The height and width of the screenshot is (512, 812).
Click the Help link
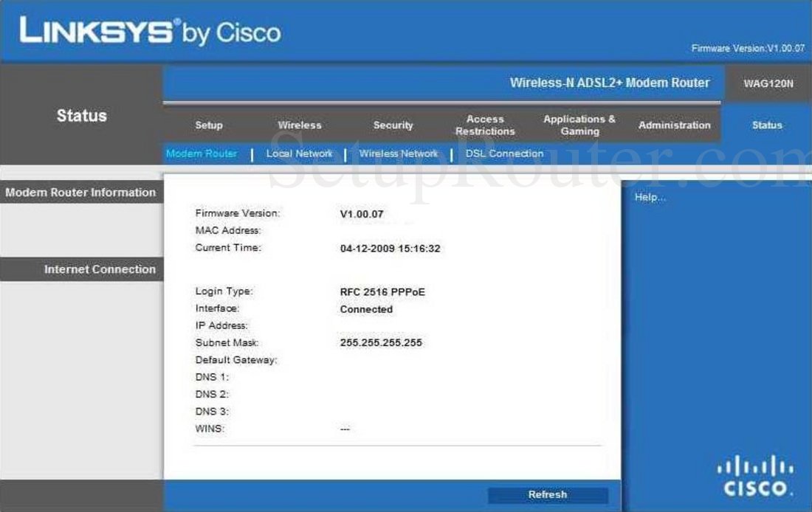coord(648,197)
